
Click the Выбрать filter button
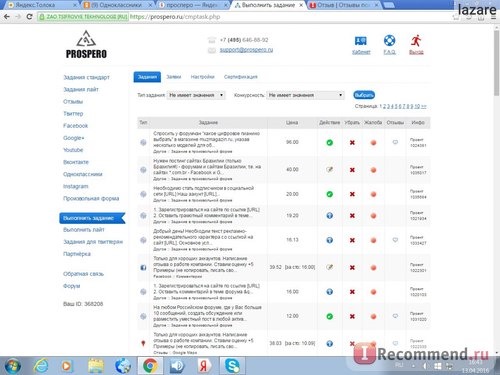364,95
